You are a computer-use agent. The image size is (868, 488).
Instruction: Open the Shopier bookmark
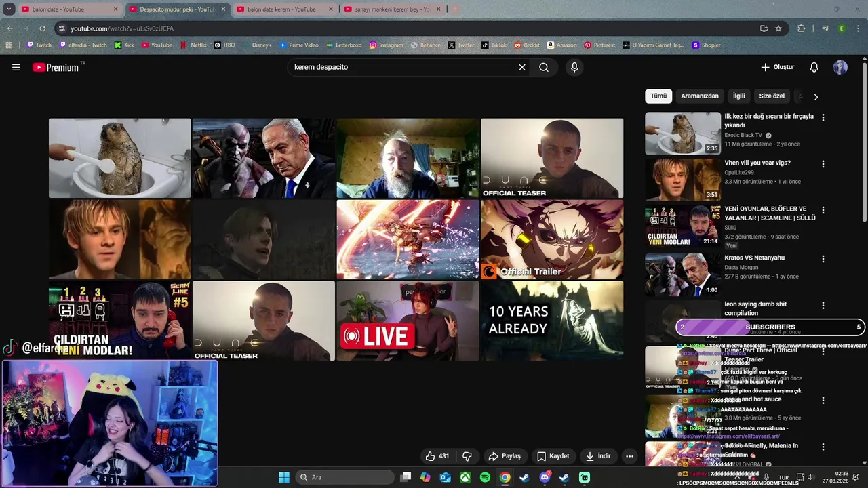pyautogui.click(x=706, y=45)
